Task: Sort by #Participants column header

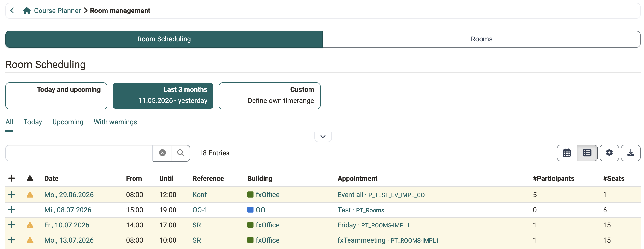Action: 553,178
